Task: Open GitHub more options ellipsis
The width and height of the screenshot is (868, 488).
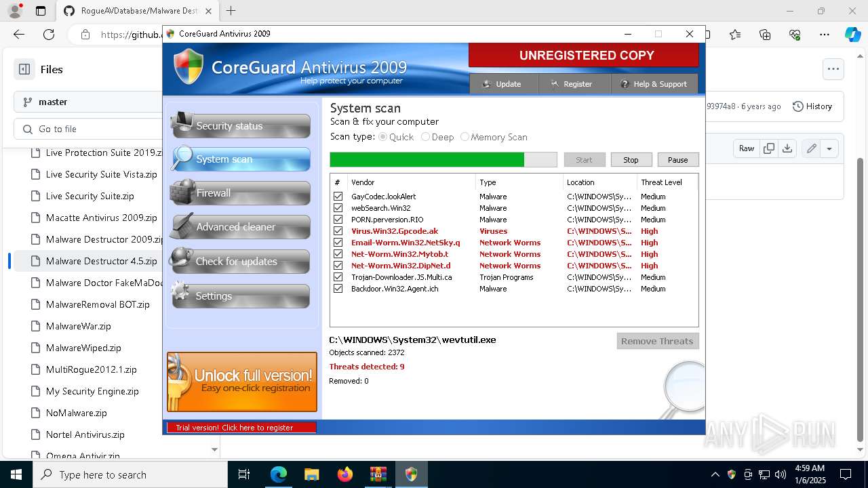Action: pos(833,68)
